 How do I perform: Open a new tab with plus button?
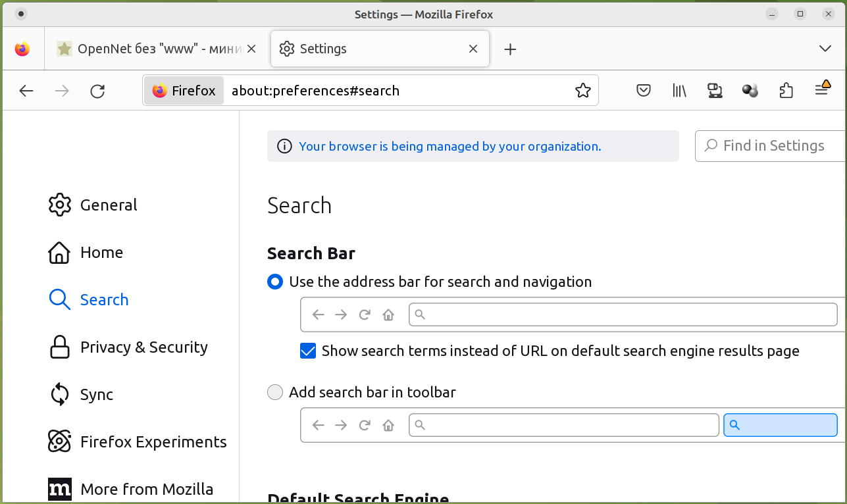coord(510,49)
